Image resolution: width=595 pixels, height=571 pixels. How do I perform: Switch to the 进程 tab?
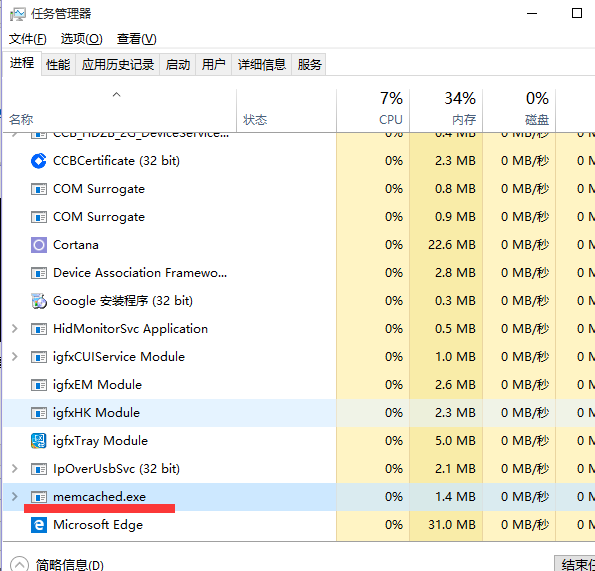pos(22,63)
